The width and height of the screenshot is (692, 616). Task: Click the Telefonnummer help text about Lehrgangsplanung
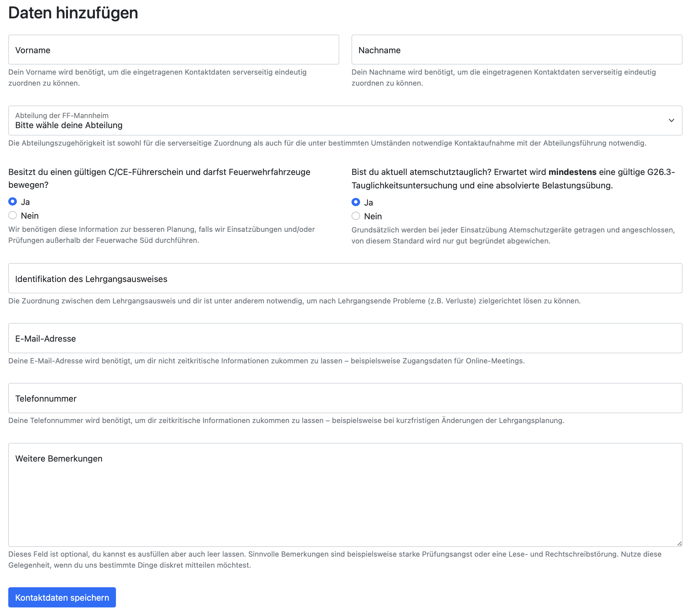(x=286, y=420)
